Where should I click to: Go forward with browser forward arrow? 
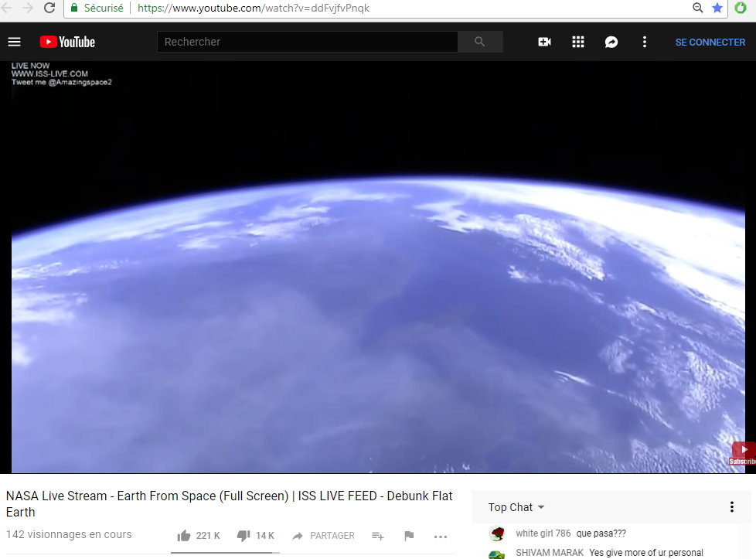pyautogui.click(x=28, y=8)
